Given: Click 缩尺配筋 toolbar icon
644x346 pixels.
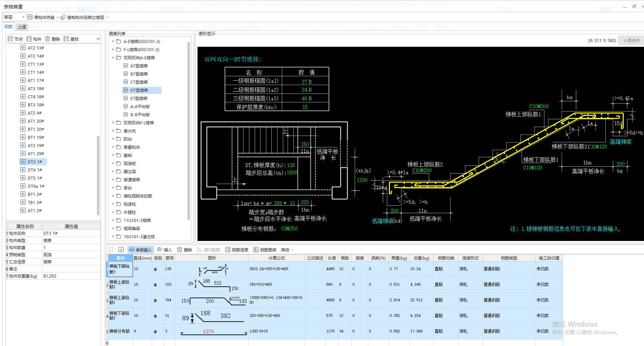Looking at the screenshot, I should (200, 250).
